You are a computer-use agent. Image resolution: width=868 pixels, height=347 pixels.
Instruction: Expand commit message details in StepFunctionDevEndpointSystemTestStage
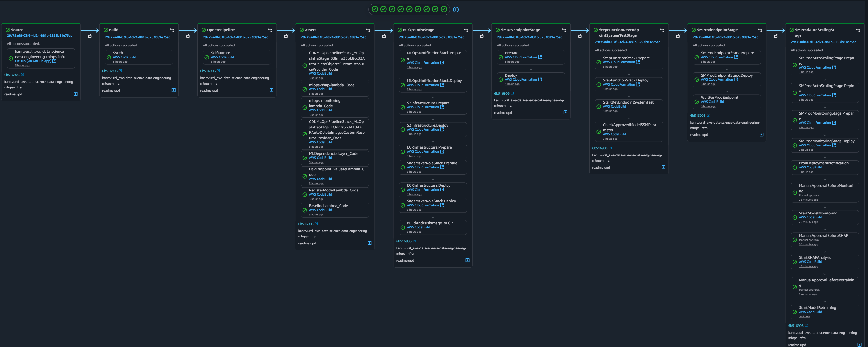tap(664, 167)
